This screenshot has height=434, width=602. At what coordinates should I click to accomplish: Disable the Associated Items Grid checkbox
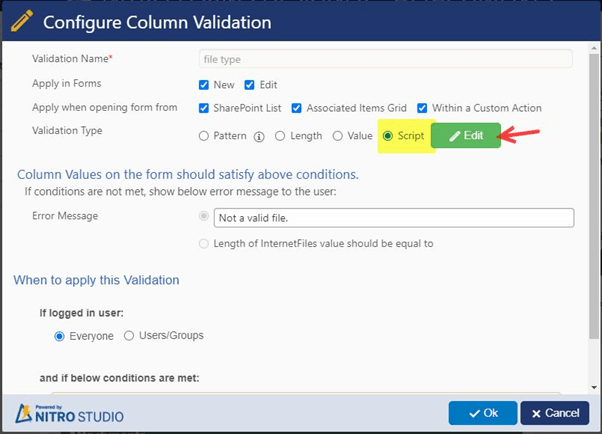click(x=297, y=108)
